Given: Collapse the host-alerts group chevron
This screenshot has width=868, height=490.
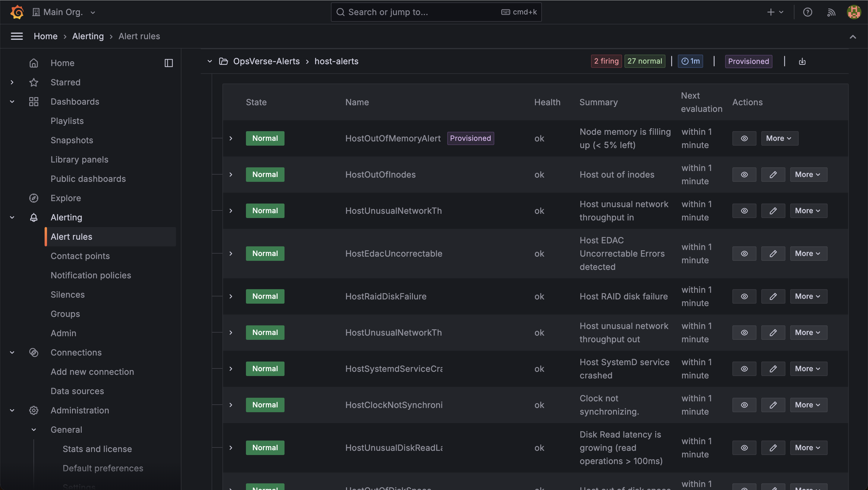Looking at the screenshot, I should pyautogui.click(x=209, y=62).
